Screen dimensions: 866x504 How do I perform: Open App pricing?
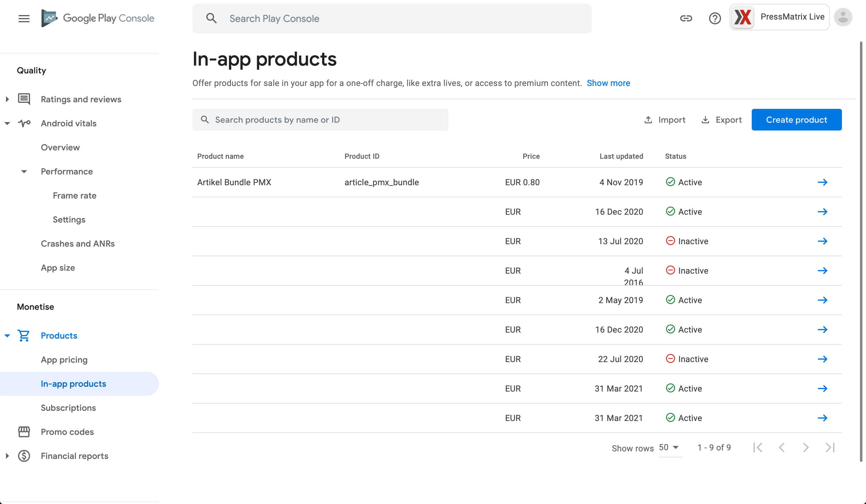64,360
